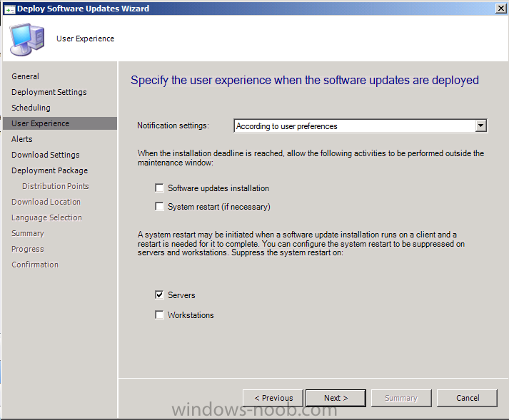Click the < Previous button

point(273,398)
